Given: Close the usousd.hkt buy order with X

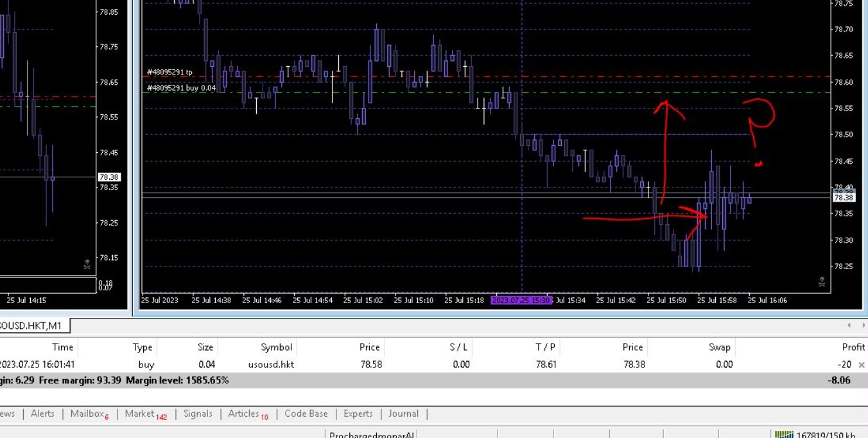Looking at the screenshot, I should point(861,365).
